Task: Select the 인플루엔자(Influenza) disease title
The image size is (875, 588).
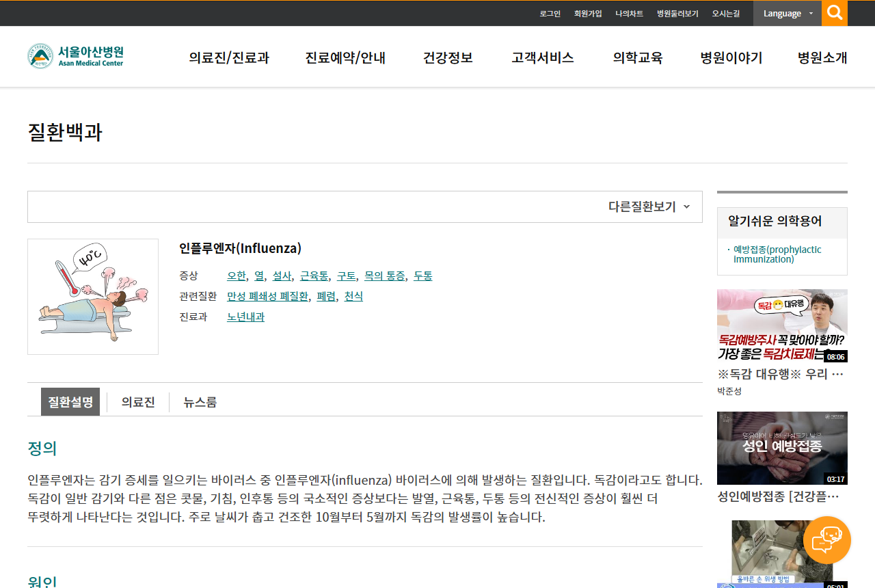Action: click(x=240, y=248)
